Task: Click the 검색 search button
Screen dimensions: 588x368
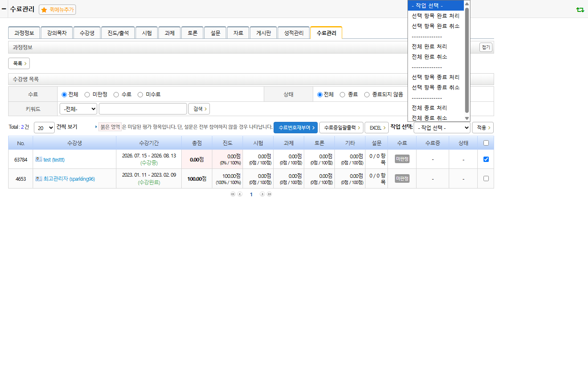Action: coord(199,109)
